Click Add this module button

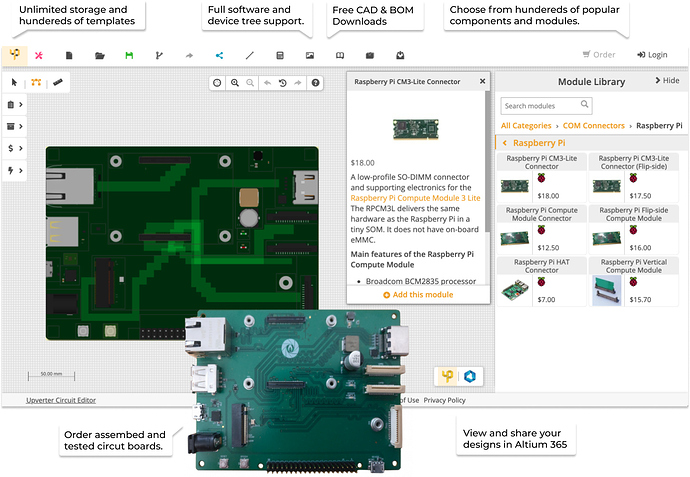click(418, 295)
